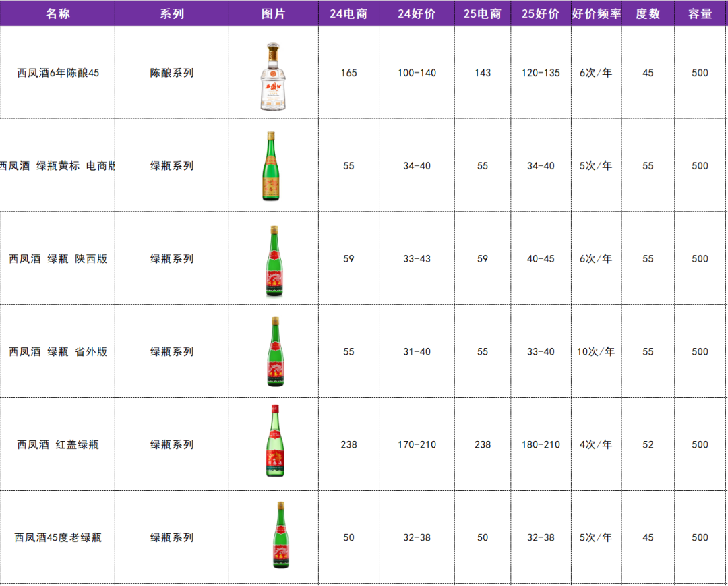
Task: Click 6次/年 in the 陕西版 row
Action: 596,259
